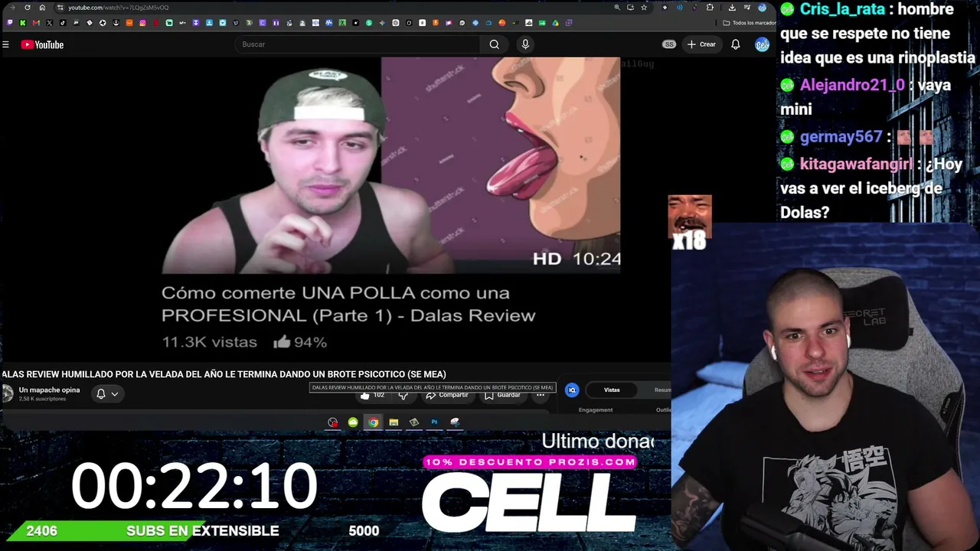Open Google Chrome in the taskbar
The image size is (980, 551).
373,422
